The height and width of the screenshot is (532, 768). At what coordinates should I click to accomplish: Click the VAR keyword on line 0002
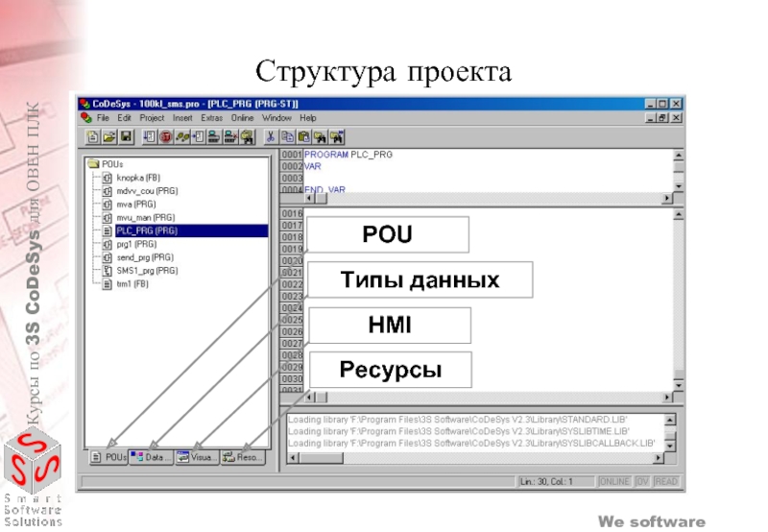click(313, 166)
